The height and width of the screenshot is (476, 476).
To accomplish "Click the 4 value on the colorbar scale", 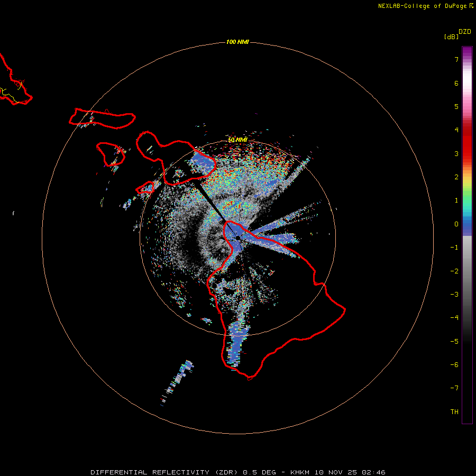I will tap(456, 130).
